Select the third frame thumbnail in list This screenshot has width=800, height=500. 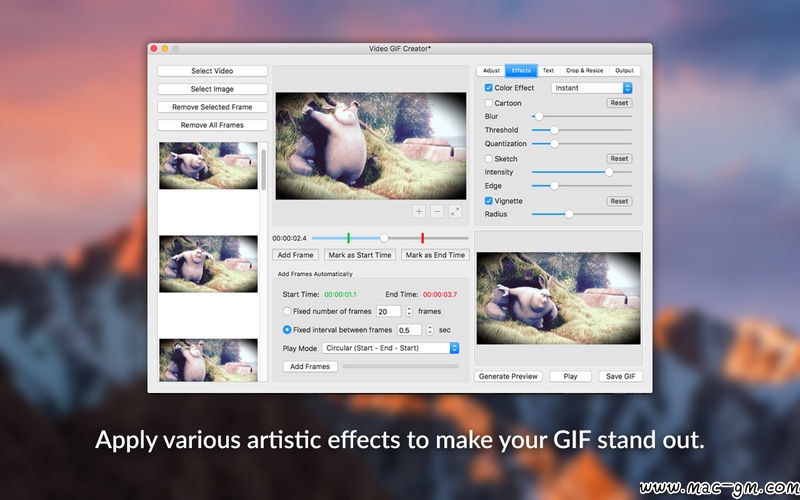click(x=208, y=360)
